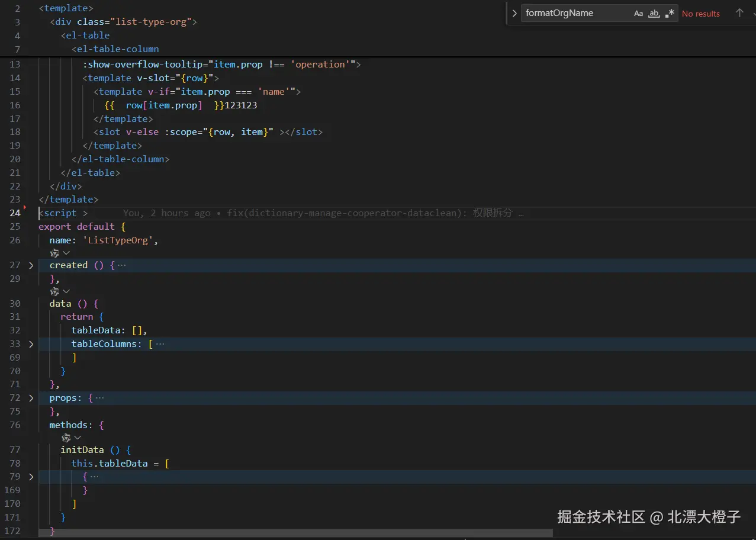Expand the folded created() block
The height and width of the screenshot is (540, 756).
(x=31, y=265)
